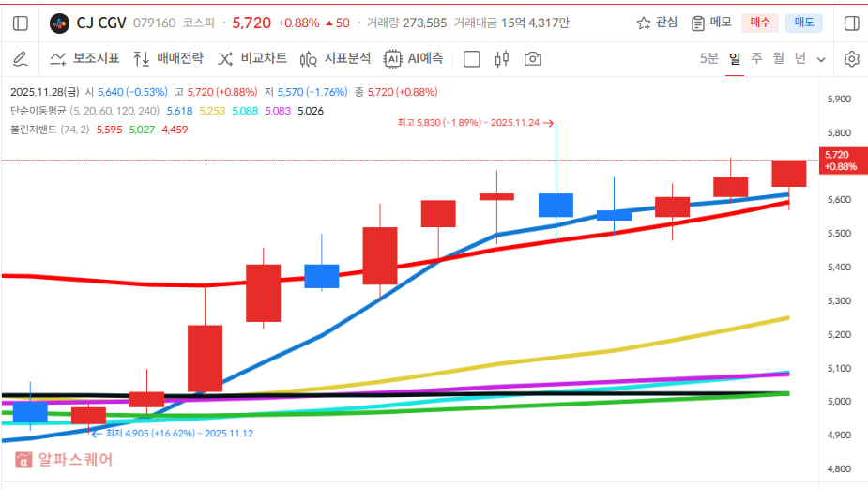Click the red 매수 buy button
Viewport: 868px width, 490px height.
(759, 23)
